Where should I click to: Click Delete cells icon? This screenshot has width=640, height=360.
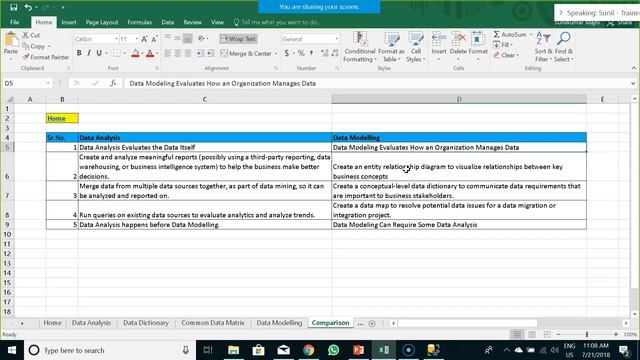point(458,39)
